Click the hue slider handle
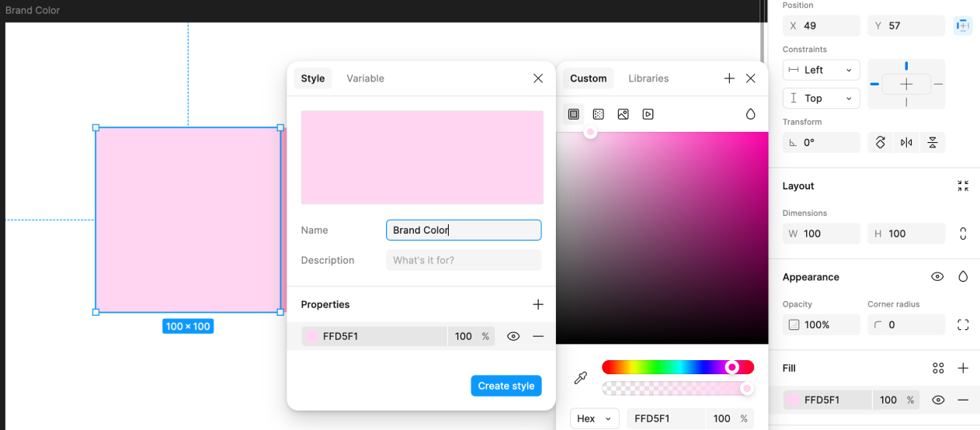 pos(732,367)
